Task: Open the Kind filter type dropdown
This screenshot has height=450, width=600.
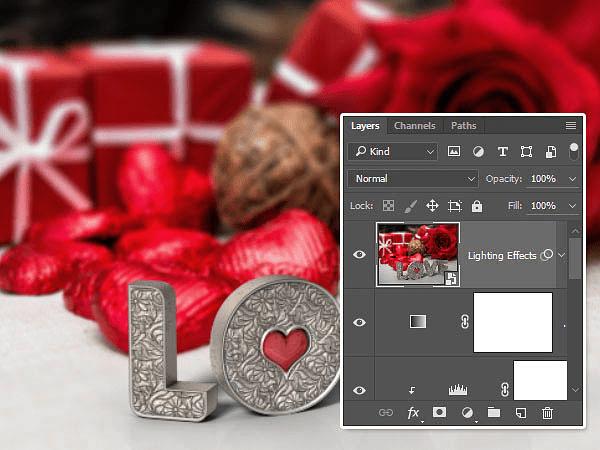Action: click(x=393, y=152)
